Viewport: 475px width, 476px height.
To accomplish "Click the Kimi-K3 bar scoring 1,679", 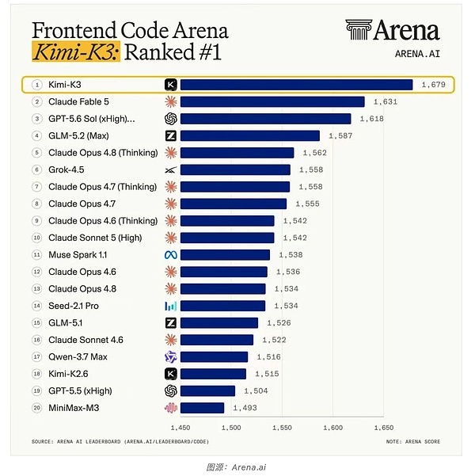I will point(297,85).
